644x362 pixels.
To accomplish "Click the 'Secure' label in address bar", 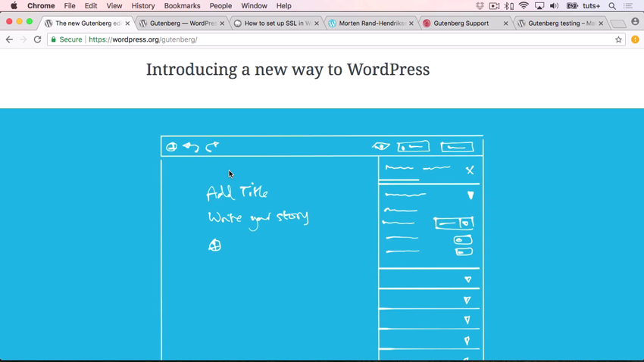I will tap(70, 39).
